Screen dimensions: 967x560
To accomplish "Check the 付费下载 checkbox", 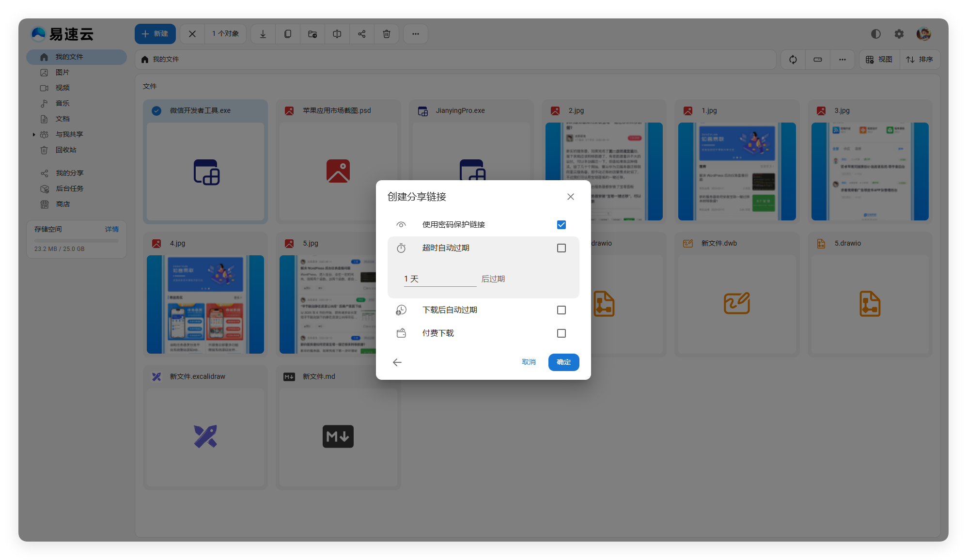I will click(x=561, y=333).
